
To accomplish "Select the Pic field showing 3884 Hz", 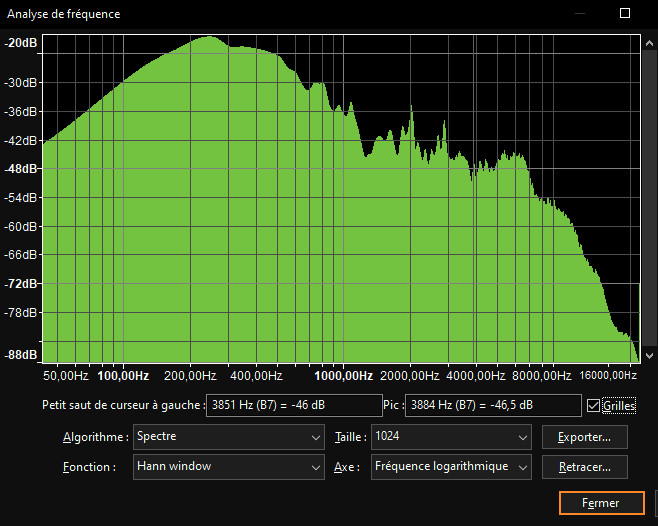I will [494, 405].
